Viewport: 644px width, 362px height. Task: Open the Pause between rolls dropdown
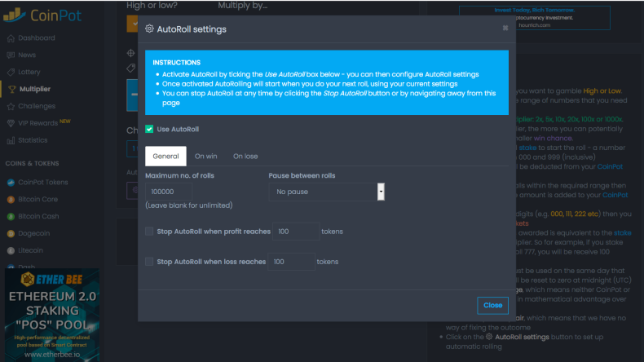[327, 192]
